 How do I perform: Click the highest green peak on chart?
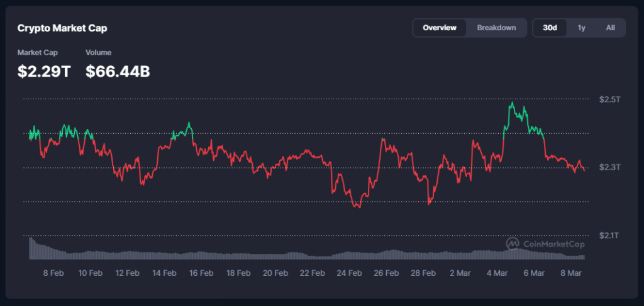(513, 102)
